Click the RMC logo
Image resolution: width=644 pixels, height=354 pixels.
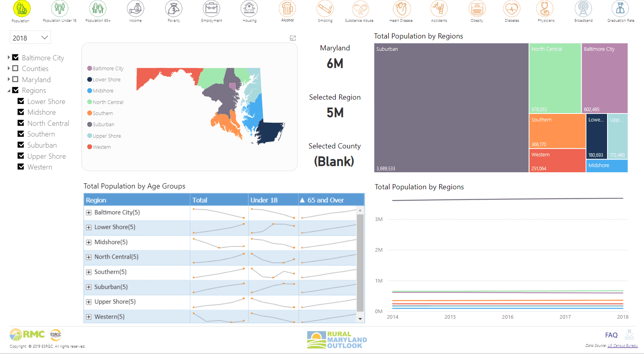[x=27, y=335]
